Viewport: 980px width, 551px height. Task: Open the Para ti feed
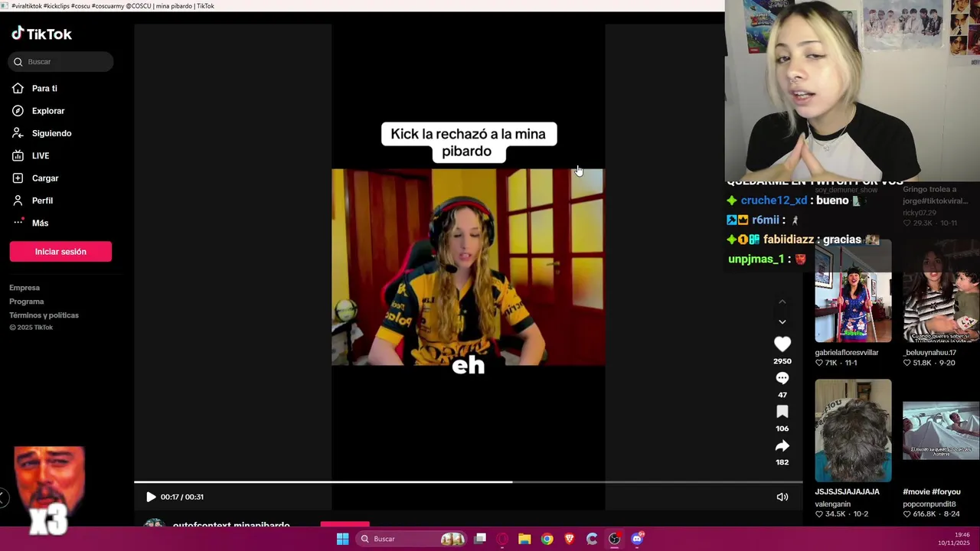(44, 89)
